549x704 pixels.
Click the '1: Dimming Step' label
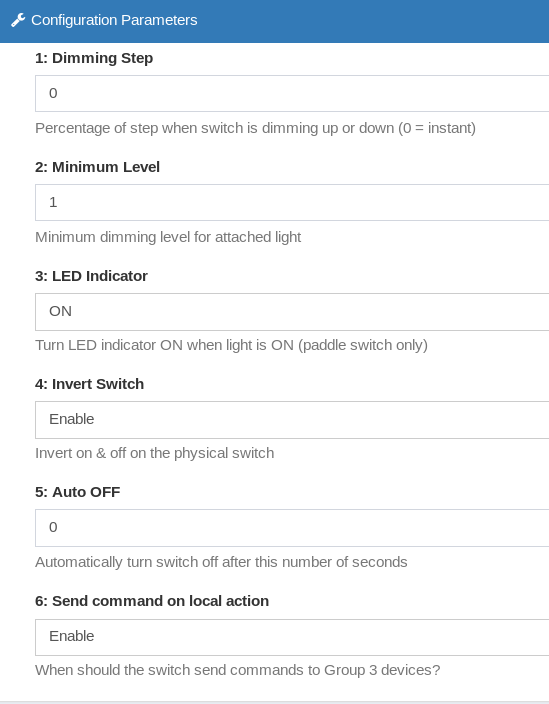[94, 58]
